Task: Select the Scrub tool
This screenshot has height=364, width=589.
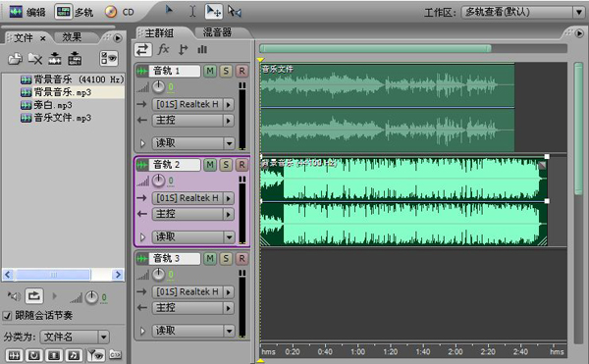Action: point(235,11)
